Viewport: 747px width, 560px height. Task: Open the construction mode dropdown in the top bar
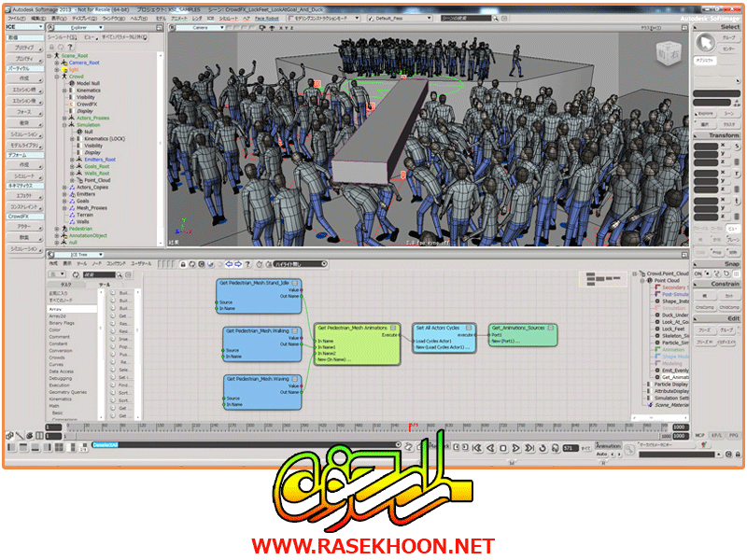(x=323, y=18)
